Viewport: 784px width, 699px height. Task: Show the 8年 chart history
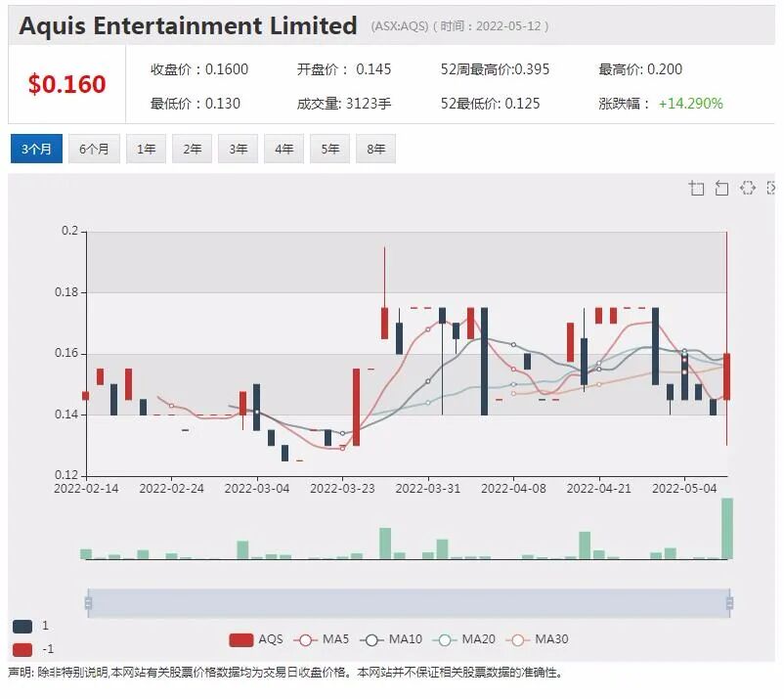click(x=376, y=149)
